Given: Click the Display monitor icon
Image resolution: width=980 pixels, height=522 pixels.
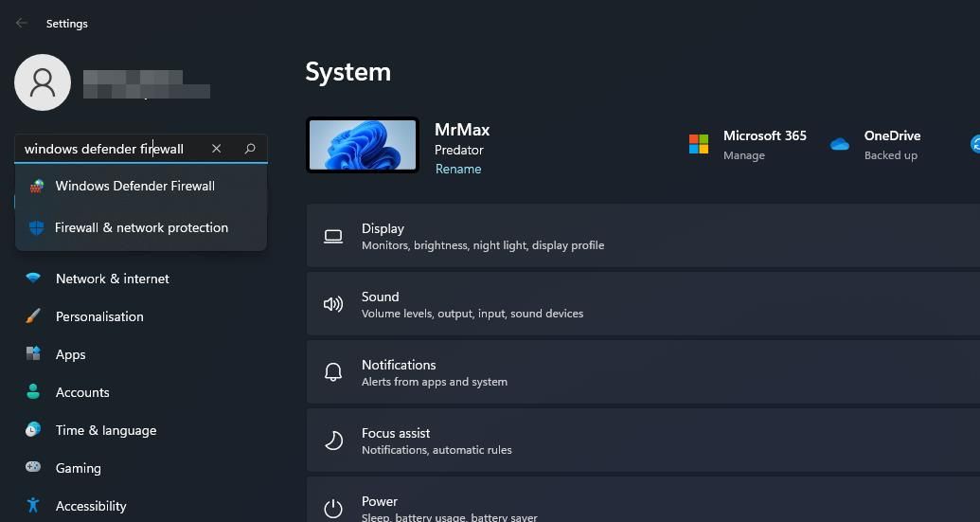Looking at the screenshot, I should coord(333,237).
